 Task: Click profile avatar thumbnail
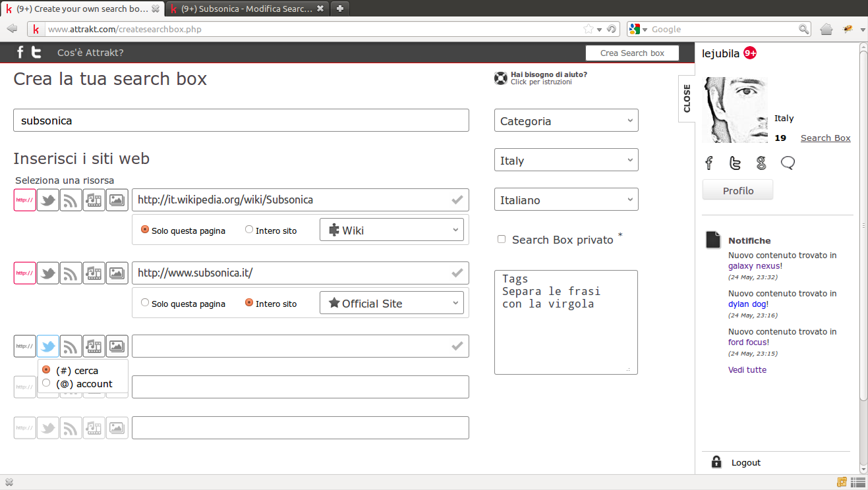[x=735, y=110]
